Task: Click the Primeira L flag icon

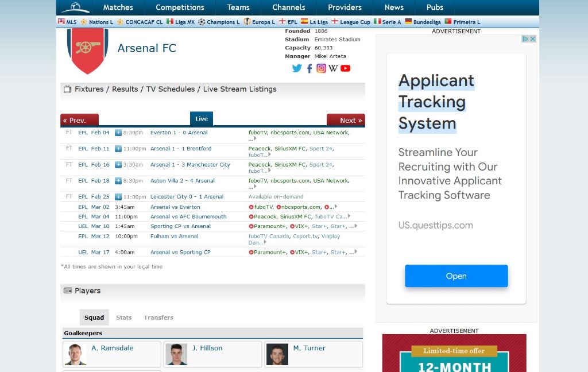Action: [x=448, y=22]
